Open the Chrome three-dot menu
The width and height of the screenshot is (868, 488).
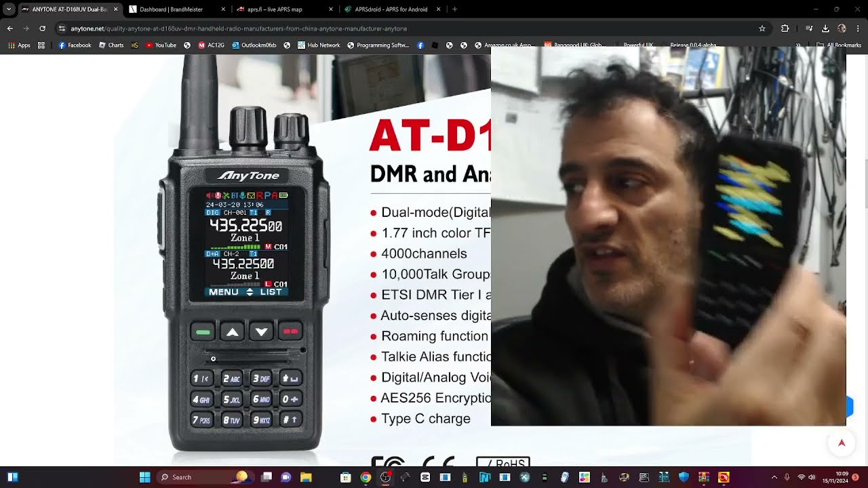point(858,28)
